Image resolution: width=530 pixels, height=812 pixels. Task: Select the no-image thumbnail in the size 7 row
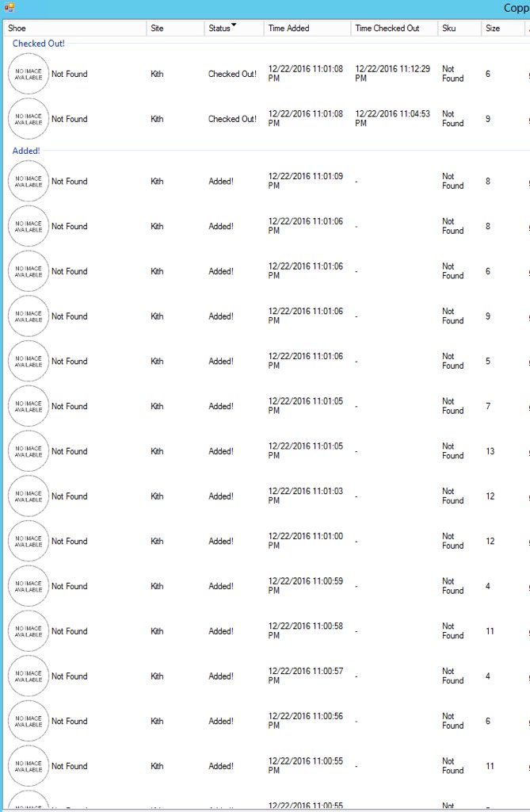[29, 406]
